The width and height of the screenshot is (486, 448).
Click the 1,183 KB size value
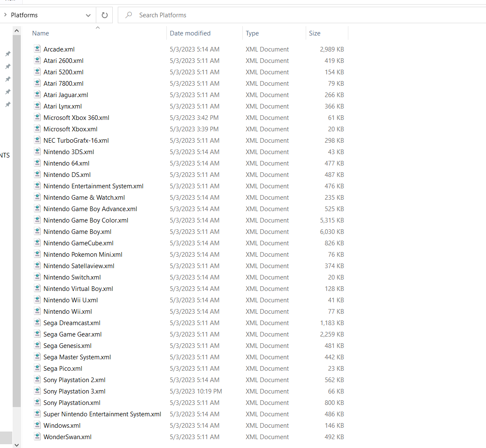tap(332, 323)
